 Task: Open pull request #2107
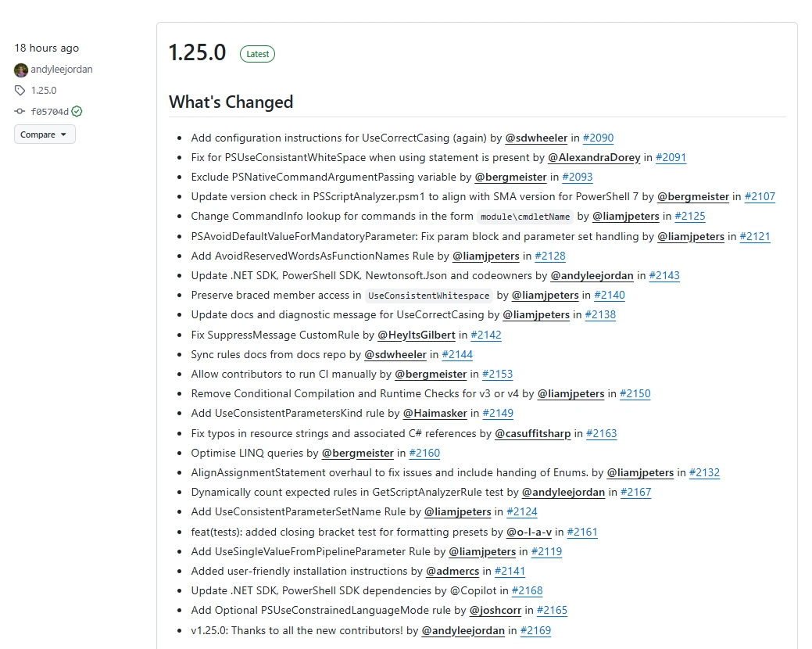[x=760, y=197]
